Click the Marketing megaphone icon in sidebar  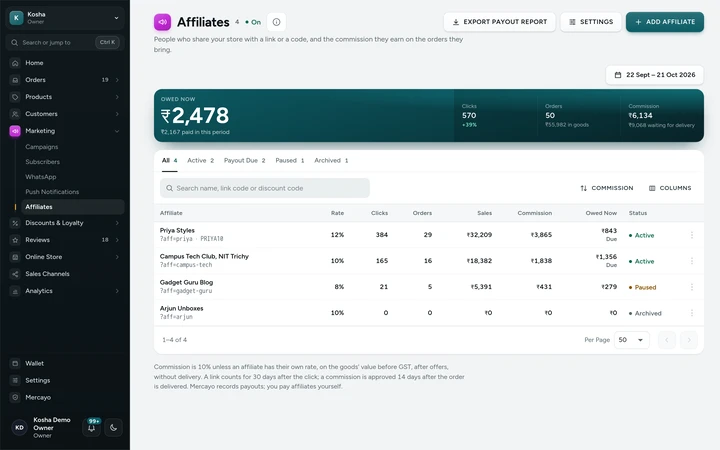click(15, 131)
